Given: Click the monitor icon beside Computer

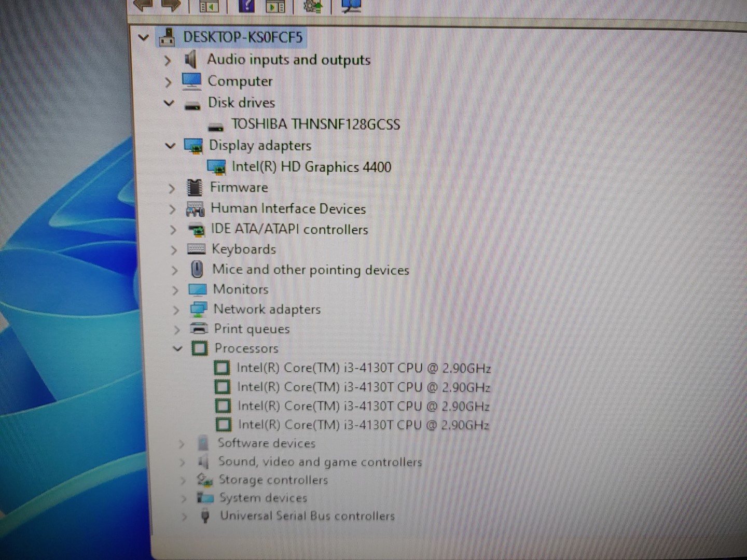Looking at the screenshot, I should click(x=191, y=81).
